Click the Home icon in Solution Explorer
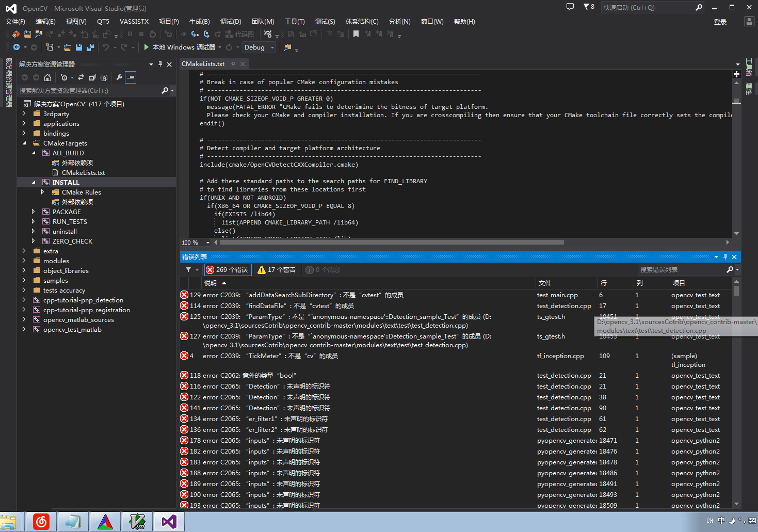The image size is (758, 532). (x=47, y=77)
